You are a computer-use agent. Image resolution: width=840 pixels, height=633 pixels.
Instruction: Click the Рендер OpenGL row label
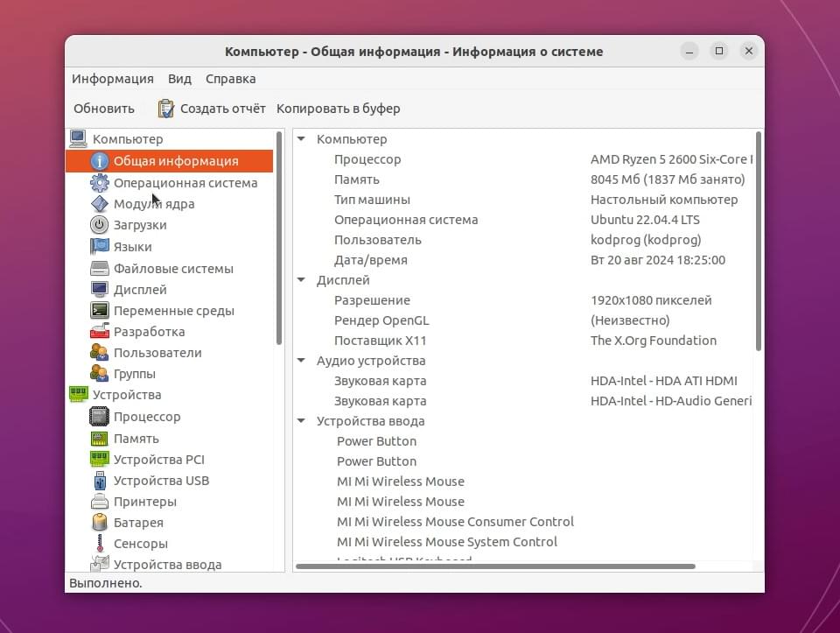point(381,320)
